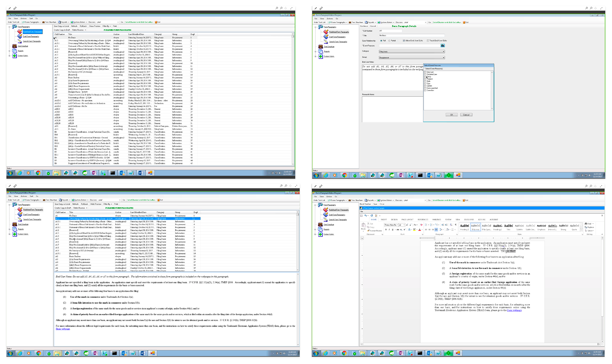Click Continue above Form Paragraph Details
Image resolution: width=612 pixels, height=364 pixels.
point(364,26)
